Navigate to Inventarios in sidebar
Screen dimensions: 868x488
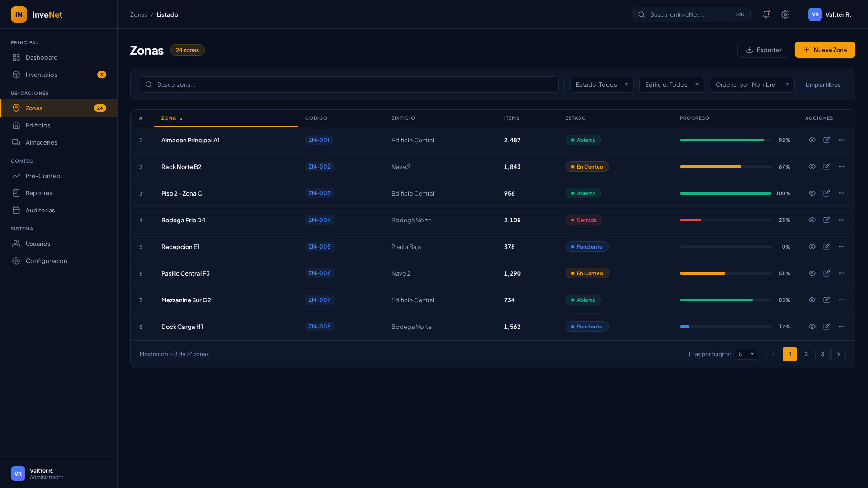tap(42, 75)
